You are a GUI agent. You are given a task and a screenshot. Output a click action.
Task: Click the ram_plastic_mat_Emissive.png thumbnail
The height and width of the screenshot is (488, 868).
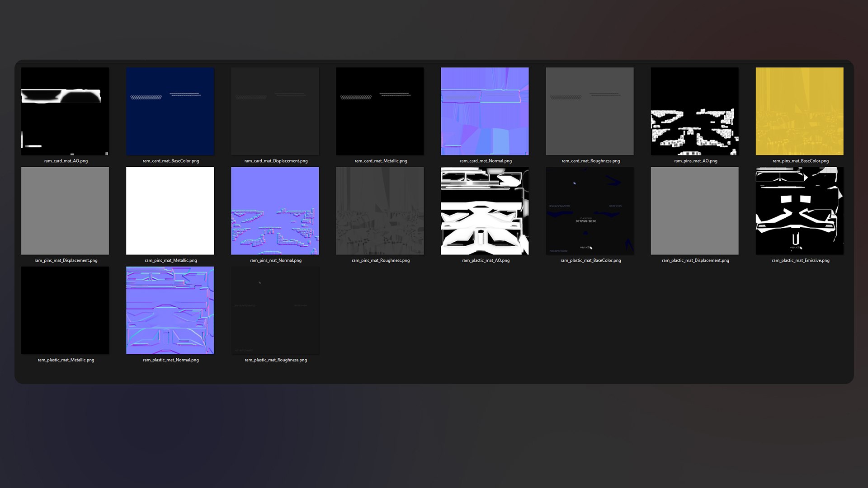tap(799, 211)
